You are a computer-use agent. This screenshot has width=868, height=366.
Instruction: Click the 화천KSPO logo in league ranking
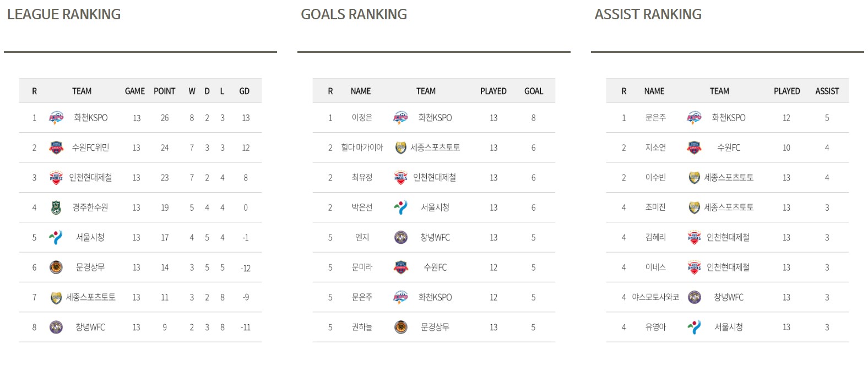click(56, 118)
